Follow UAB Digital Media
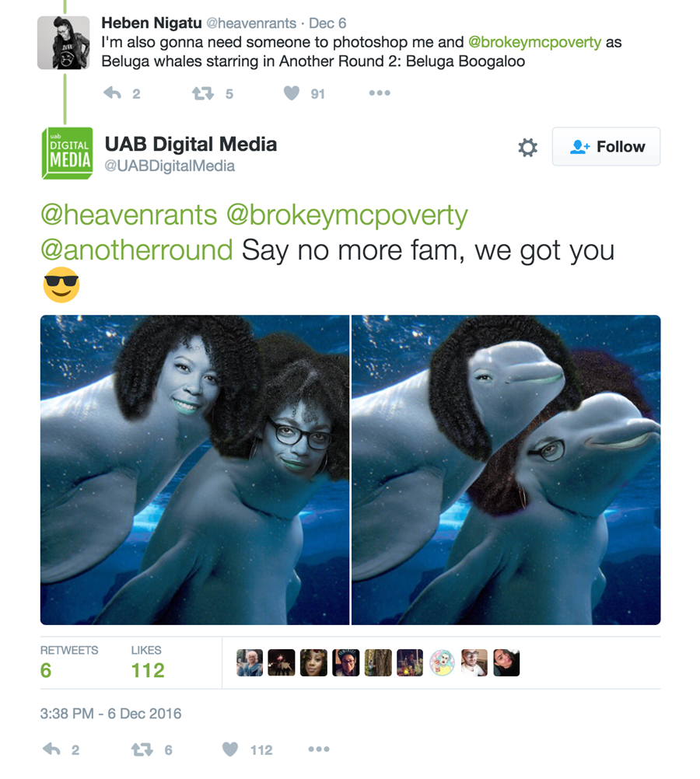Viewport: 700px width, 779px height. click(606, 147)
